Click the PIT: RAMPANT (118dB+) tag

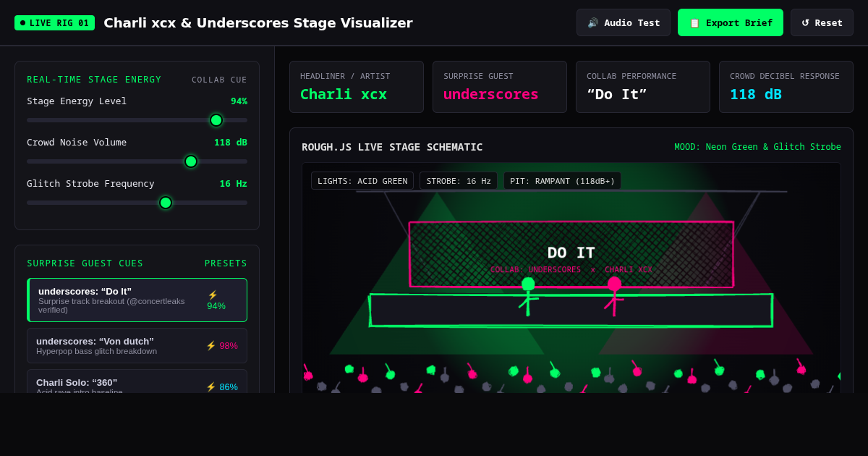562,181
